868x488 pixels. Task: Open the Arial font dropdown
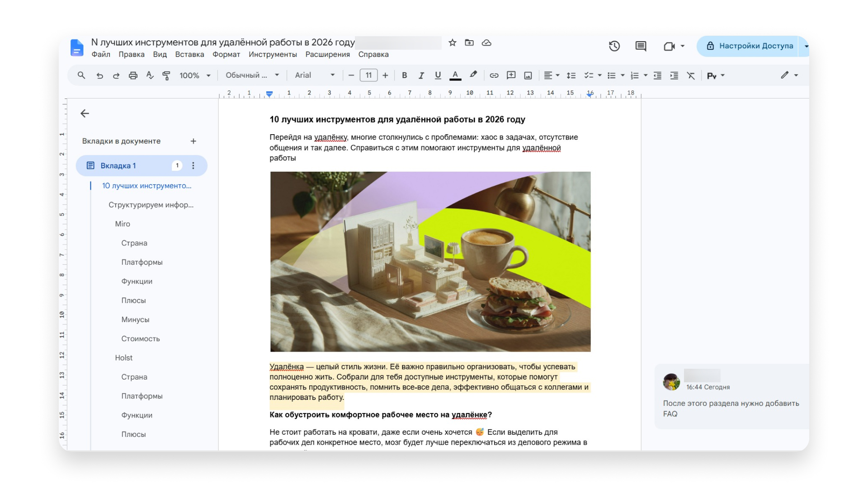click(x=315, y=75)
